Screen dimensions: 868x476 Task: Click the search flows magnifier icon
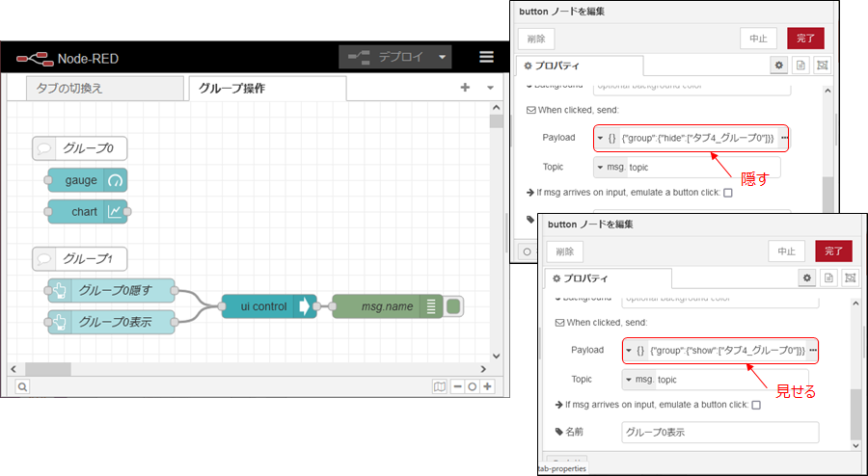[x=21, y=386]
